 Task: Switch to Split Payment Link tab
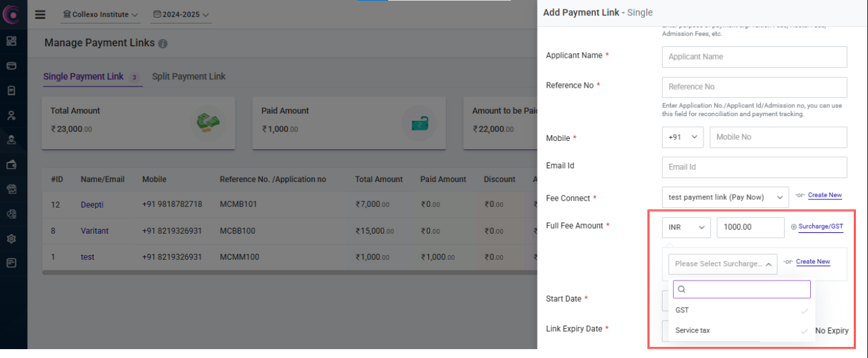pyautogui.click(x=189, y=77)
